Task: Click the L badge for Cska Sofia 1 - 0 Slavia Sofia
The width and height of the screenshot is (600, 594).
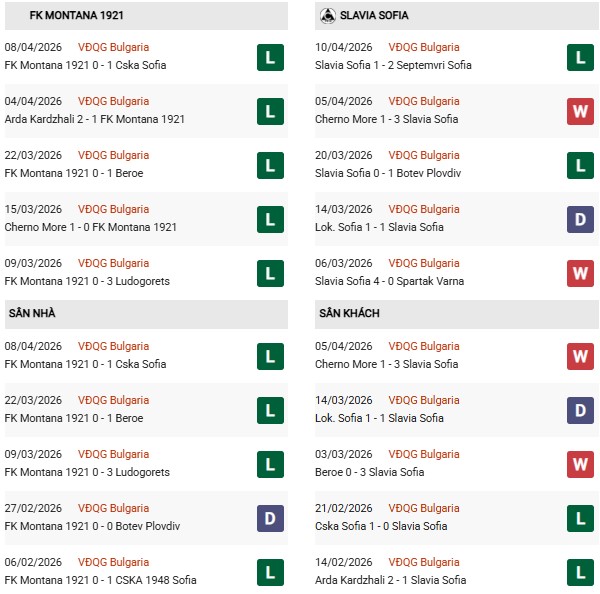Action: coord(580,518)
